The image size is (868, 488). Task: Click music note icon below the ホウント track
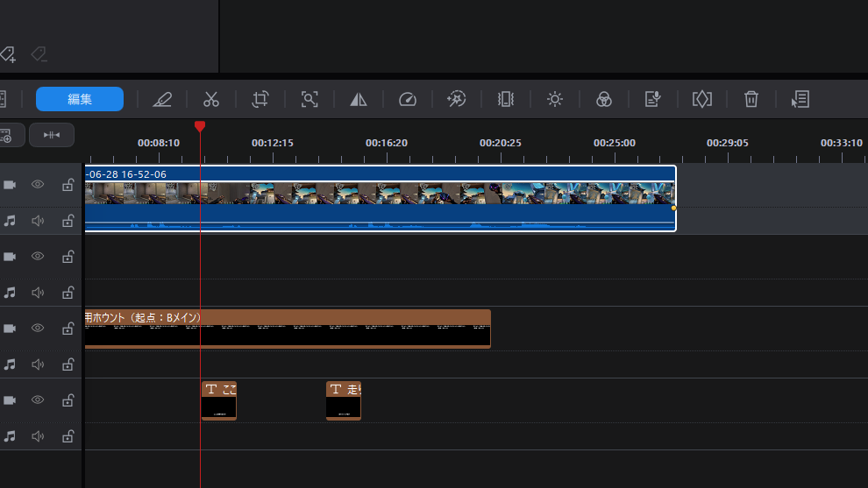[10, 364]
